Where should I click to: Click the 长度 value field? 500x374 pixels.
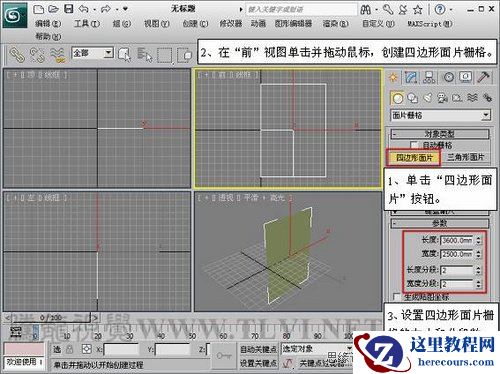(x=457, y=240)
